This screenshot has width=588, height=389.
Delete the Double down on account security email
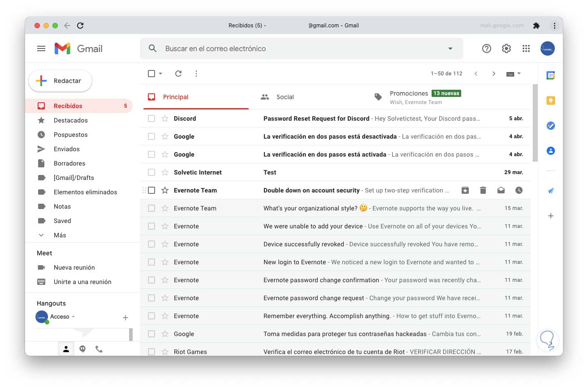pos(483,190)
